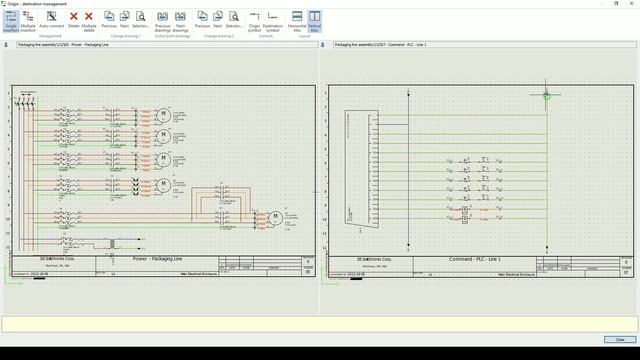Screen dimensions: 640x360
Task: Go to Next in Change drawing 1
Action: 124,20
